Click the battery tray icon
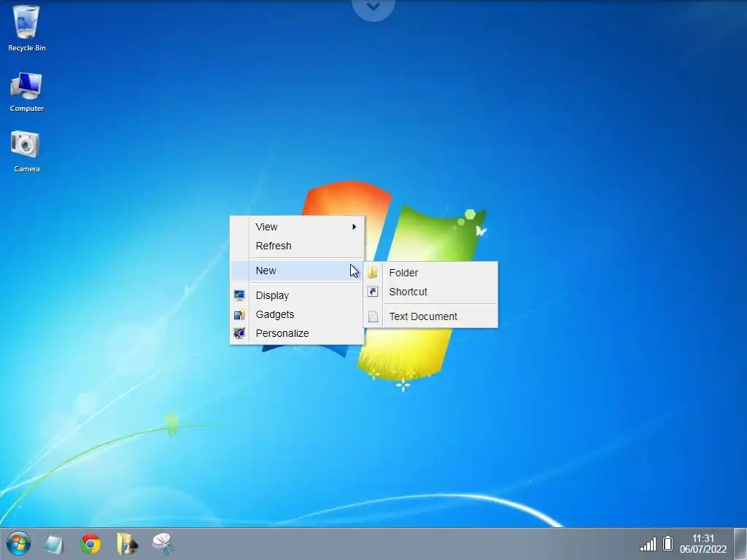747x560 pixels. tap(668, 543)
